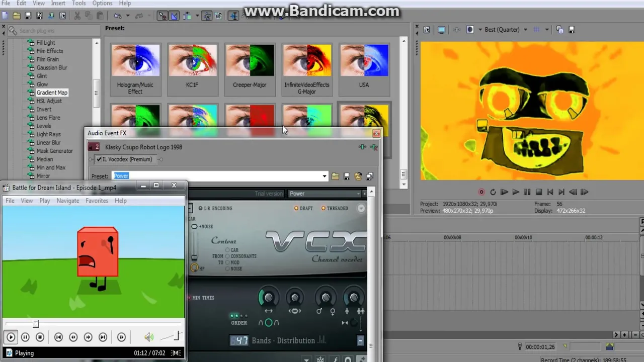Image resolution: width=644 pixels, height=362 pixels.
Task: Open Favorites menu in media player
Action: point(97,201)
